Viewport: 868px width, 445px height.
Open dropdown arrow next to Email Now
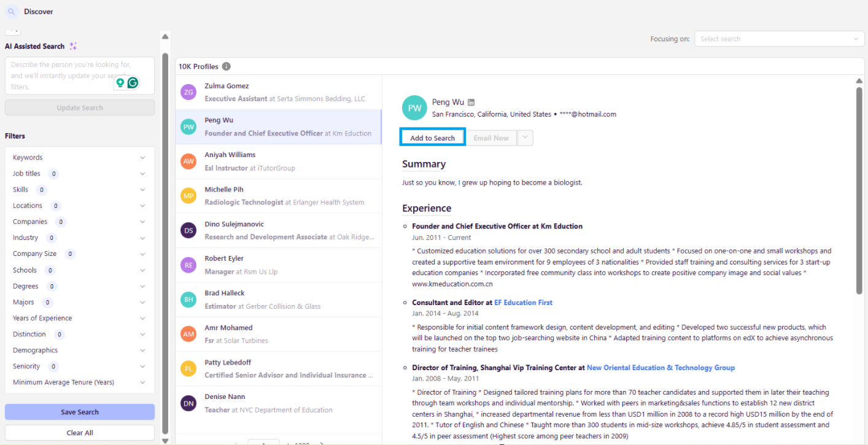(x=525, y=138)
